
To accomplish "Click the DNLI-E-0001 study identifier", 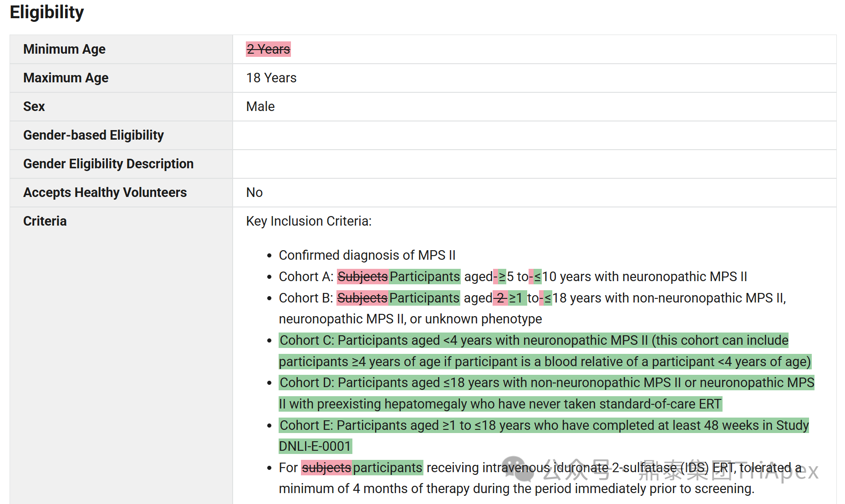I will coord(315,446).
